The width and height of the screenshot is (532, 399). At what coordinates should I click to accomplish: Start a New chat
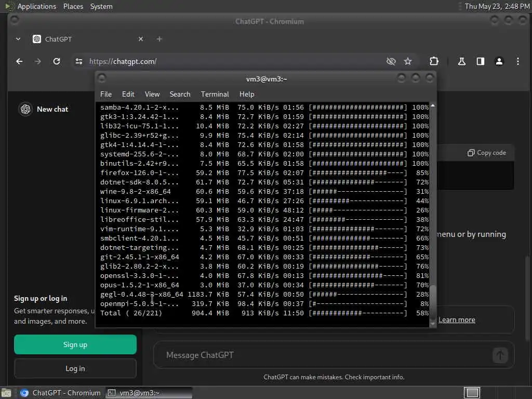pyautogui.click(x=52, y=109)
